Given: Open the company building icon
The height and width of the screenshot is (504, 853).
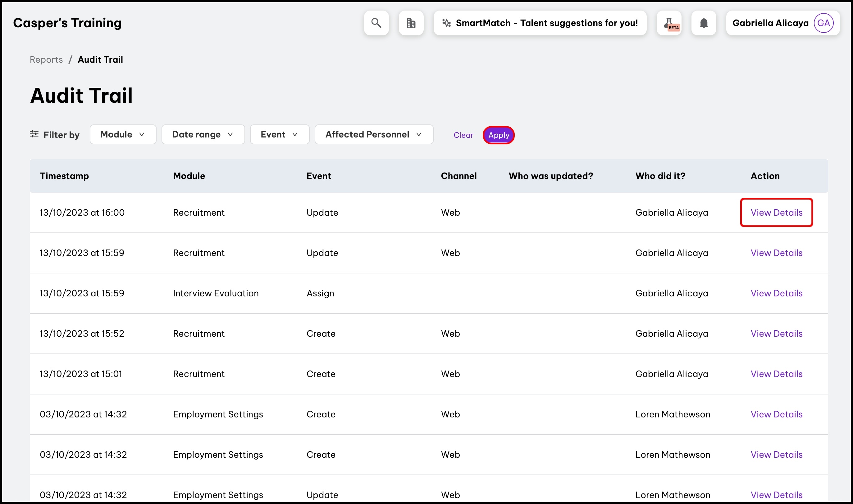Looking at the screenshot, I should pyautogui.click(x=411, y=23).
